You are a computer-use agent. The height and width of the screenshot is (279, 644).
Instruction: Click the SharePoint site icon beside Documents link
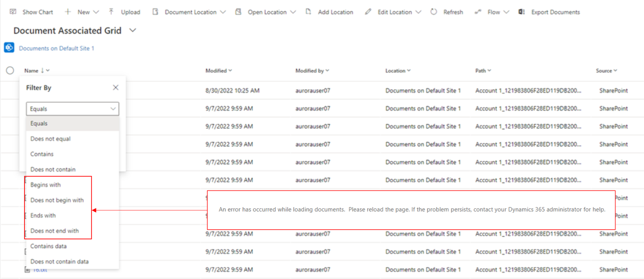coord(9,48)
